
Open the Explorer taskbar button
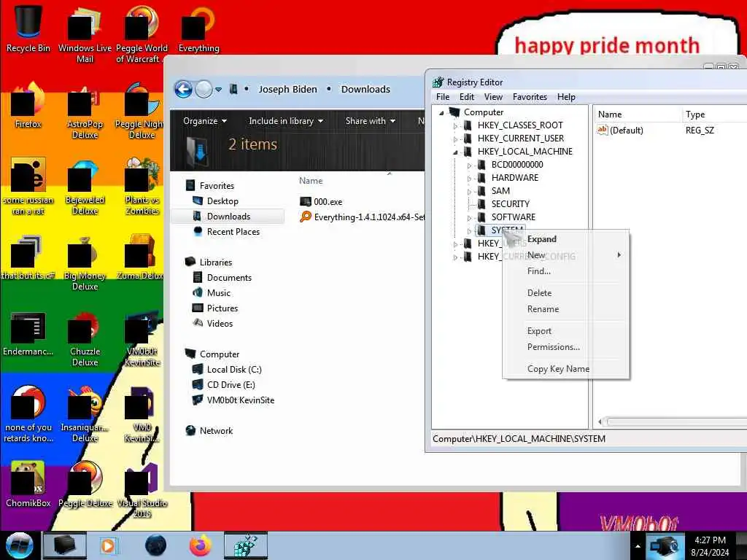tap(64, 545)
